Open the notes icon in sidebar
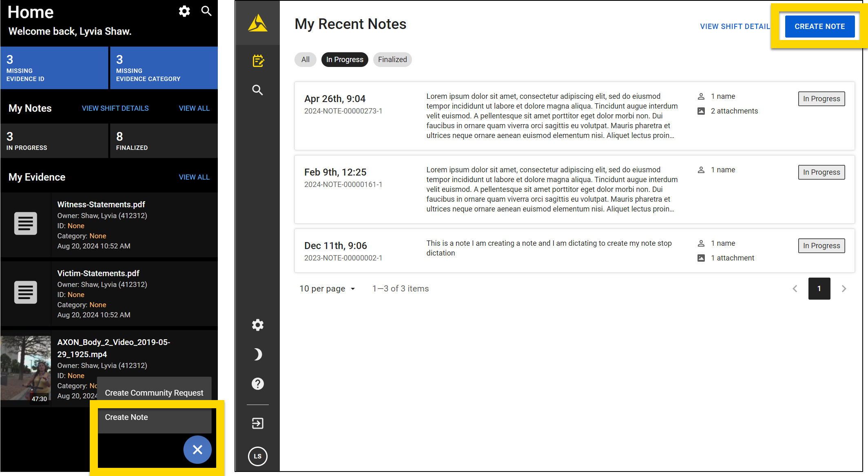 [258, 61]
